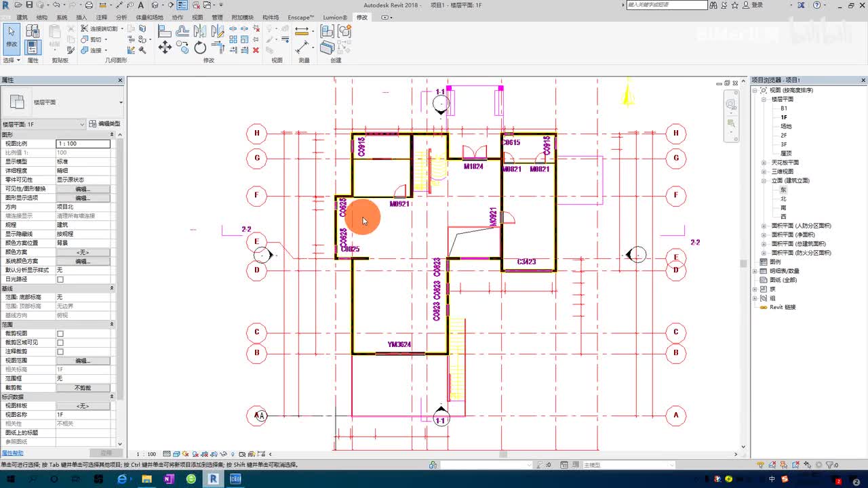Open the 结构 ribbon tab
The width and height of the screenshot is (868, 488).
click(42, 17)
